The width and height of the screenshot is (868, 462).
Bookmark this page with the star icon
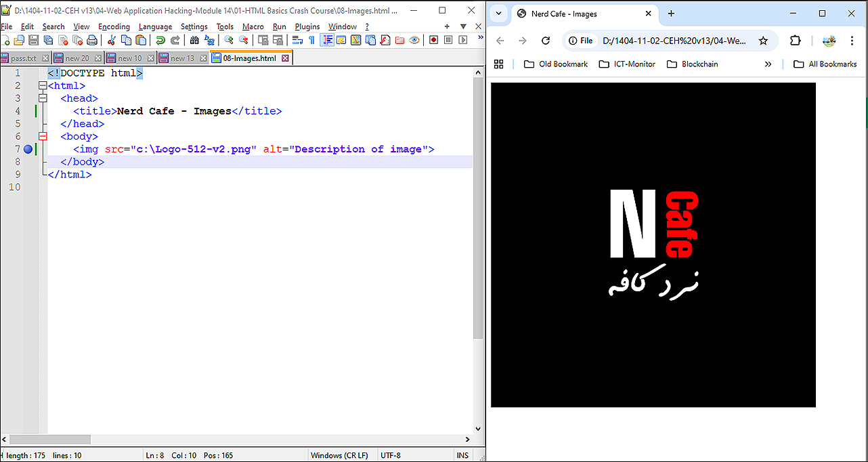pos(763,41)
